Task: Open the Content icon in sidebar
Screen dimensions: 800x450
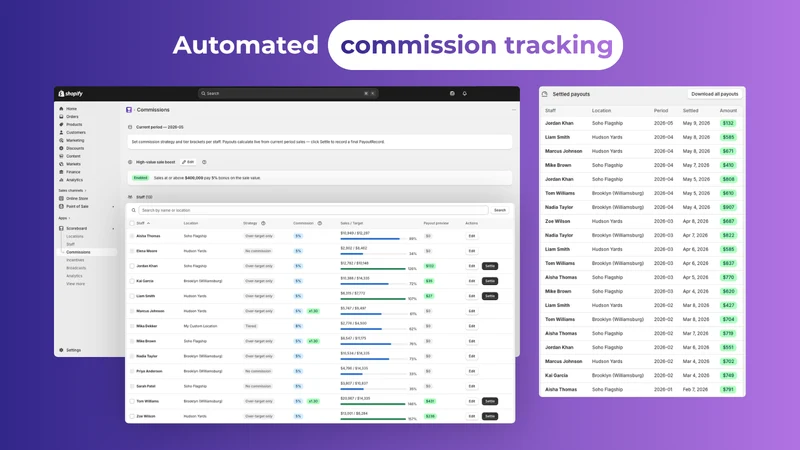Action: 61,156
